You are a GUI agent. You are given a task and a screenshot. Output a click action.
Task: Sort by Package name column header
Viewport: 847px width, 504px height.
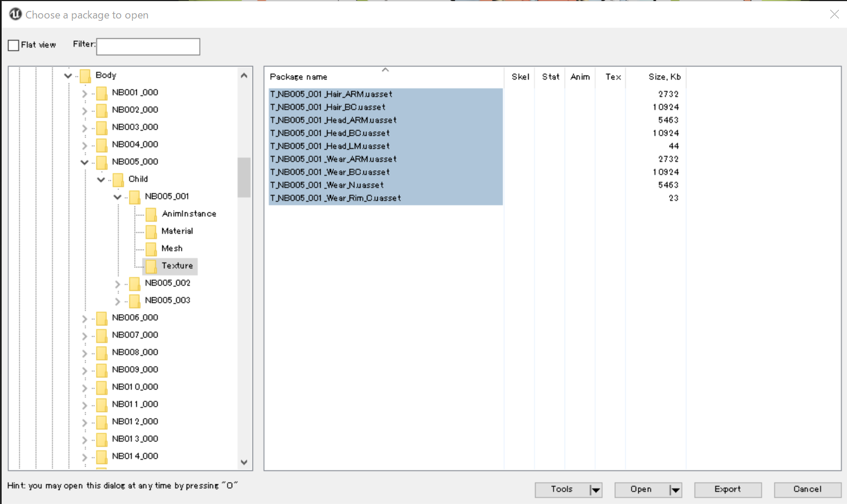[x=385, y=77]
